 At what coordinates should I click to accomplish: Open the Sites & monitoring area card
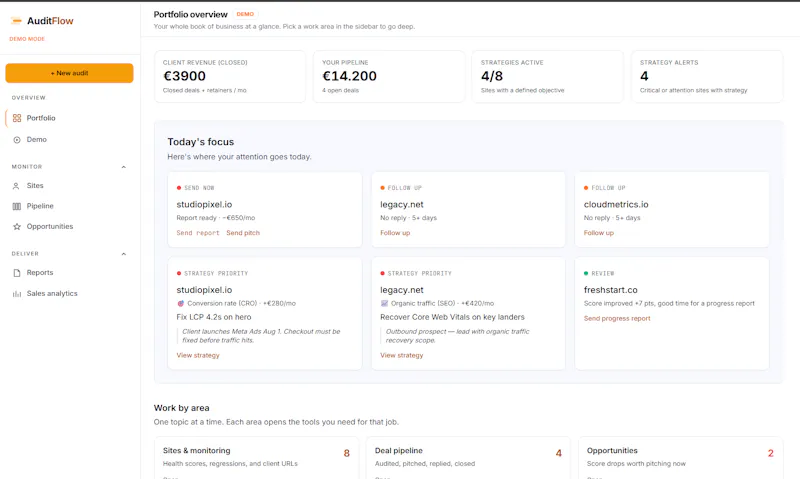pyautogui.click(x=256, y=458)
